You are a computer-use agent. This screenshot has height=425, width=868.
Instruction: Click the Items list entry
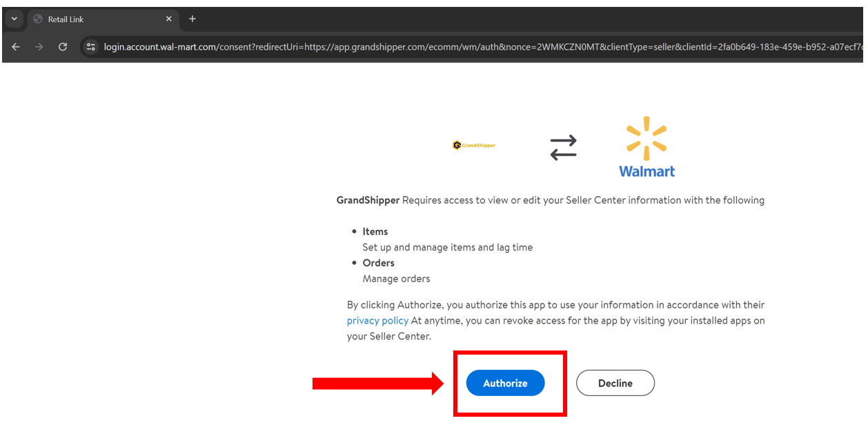click(375, 231)
